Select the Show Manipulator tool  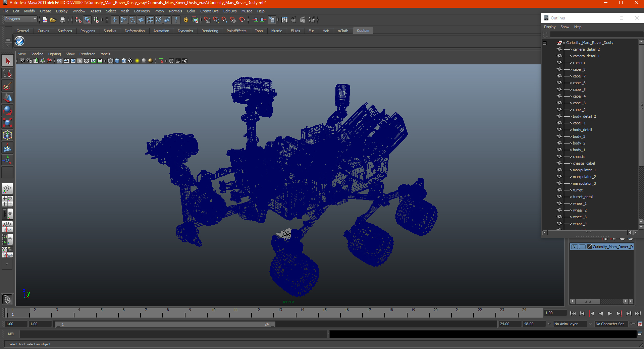pos(7,160)
